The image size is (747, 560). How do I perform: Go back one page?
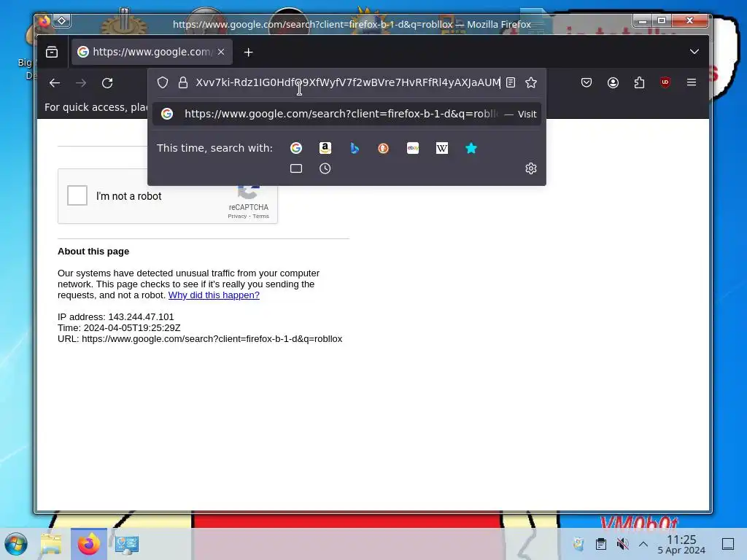[55, 83]
